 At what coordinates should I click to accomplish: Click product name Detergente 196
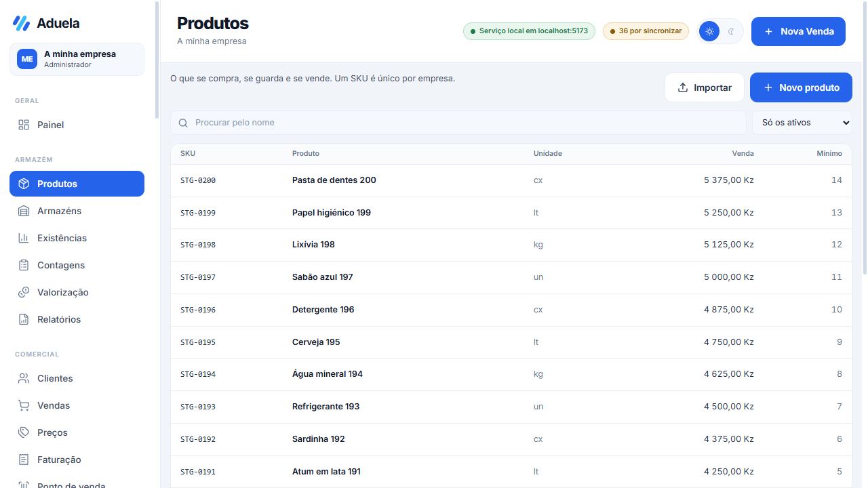pyautogui.click(x=323, y=310)
